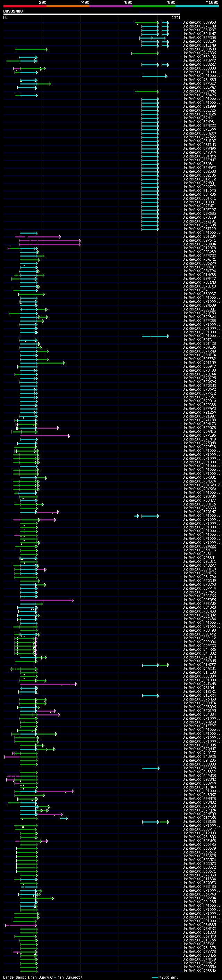Click the UniRef100_Q7XRA9 entry
The width and height of the screenshot is (222, 980).
click(199, 351)
